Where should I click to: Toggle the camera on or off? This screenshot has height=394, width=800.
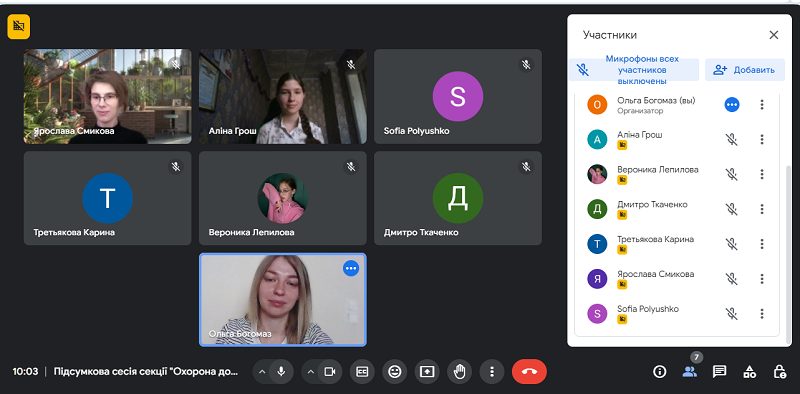pos(330,372)
